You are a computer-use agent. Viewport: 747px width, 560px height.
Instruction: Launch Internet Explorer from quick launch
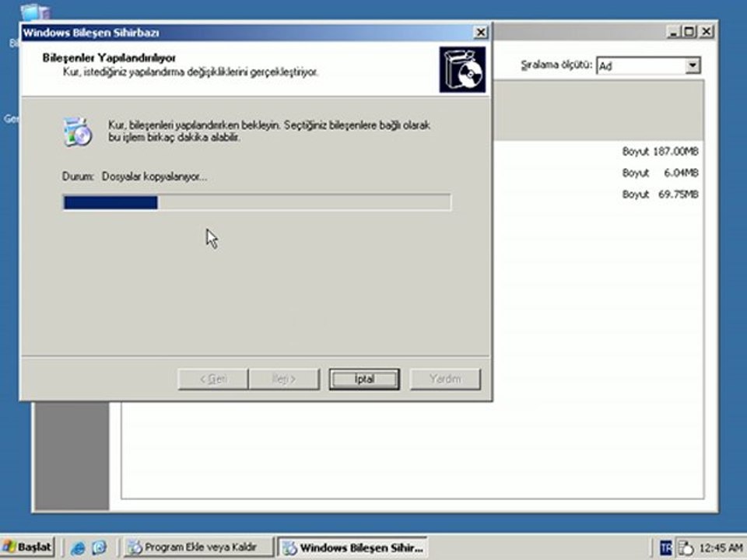(x=77, y=548)
